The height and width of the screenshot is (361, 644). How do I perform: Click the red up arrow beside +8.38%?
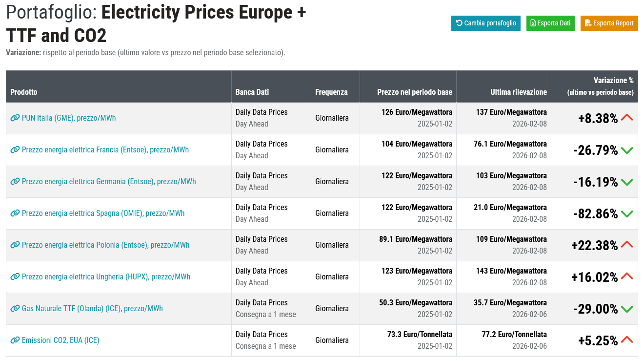tap(627, 117)
